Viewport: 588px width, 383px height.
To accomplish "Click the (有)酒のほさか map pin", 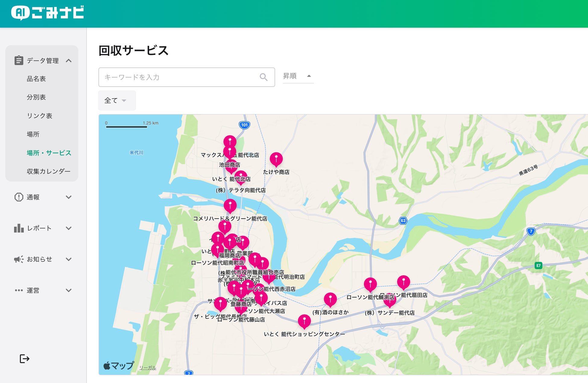I will pyautogui.click(x=330, y=299).
